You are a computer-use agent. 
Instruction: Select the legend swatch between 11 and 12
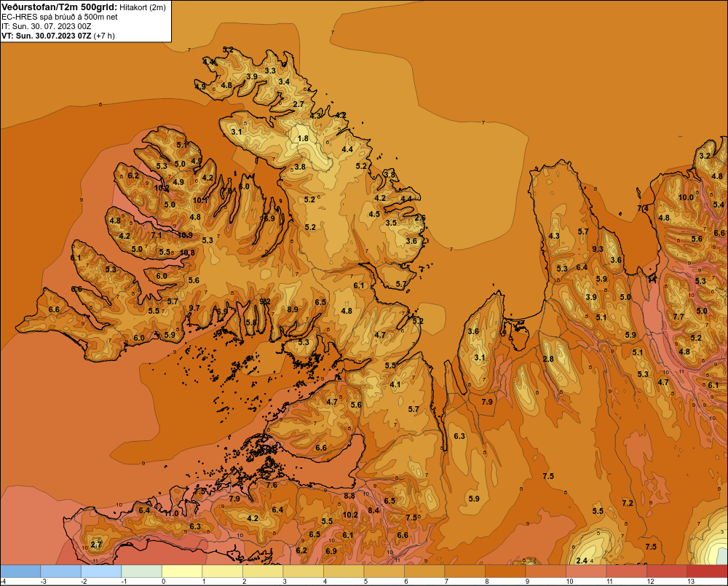[x=626, y=571]
